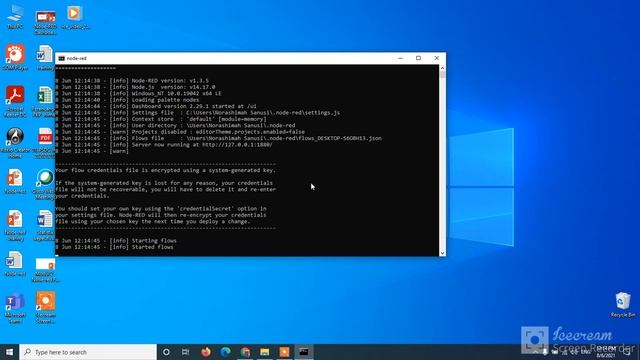
Task: Open Task View on the taskbar
Action: (186, 352)
